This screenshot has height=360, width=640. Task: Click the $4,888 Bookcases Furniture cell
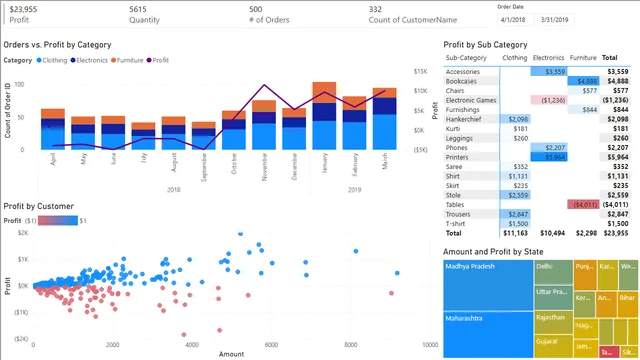point(583,81)
